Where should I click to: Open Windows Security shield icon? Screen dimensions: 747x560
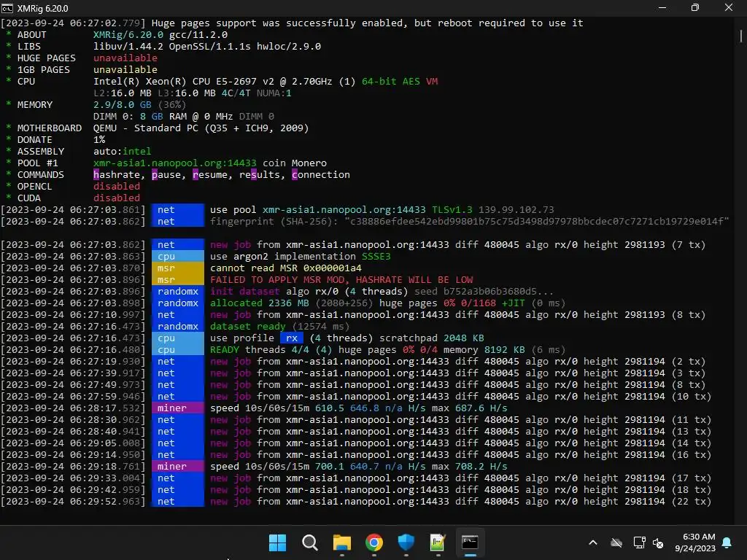[x=406, y=542]
